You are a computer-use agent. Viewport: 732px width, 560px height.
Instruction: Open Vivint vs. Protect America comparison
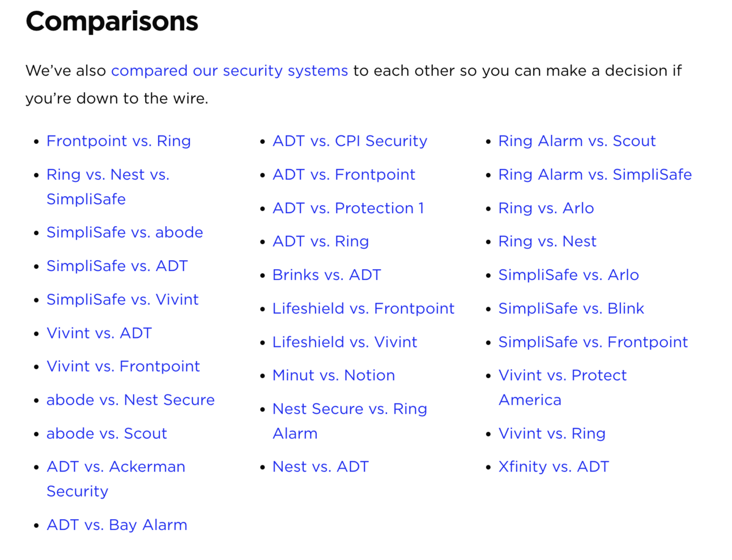point(562,375)
